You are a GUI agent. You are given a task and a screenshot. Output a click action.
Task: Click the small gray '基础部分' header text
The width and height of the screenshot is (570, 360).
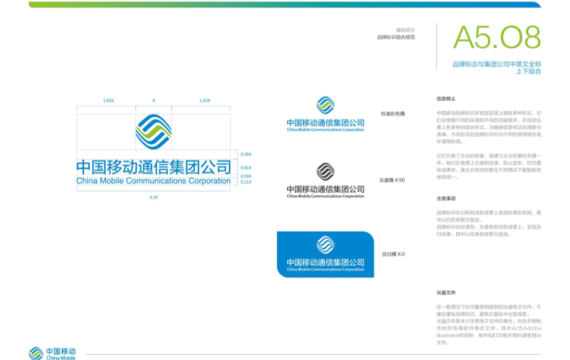point(405,30)
